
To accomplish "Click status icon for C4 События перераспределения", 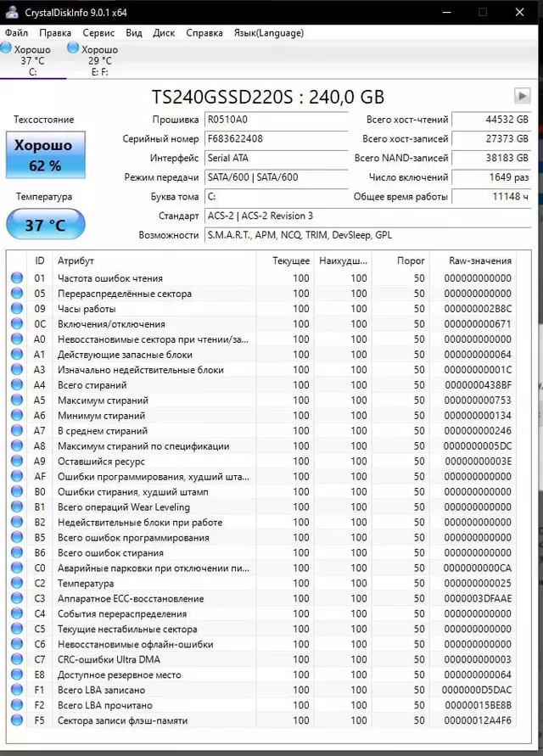I will pyautogui.click(x=17, y=613).
